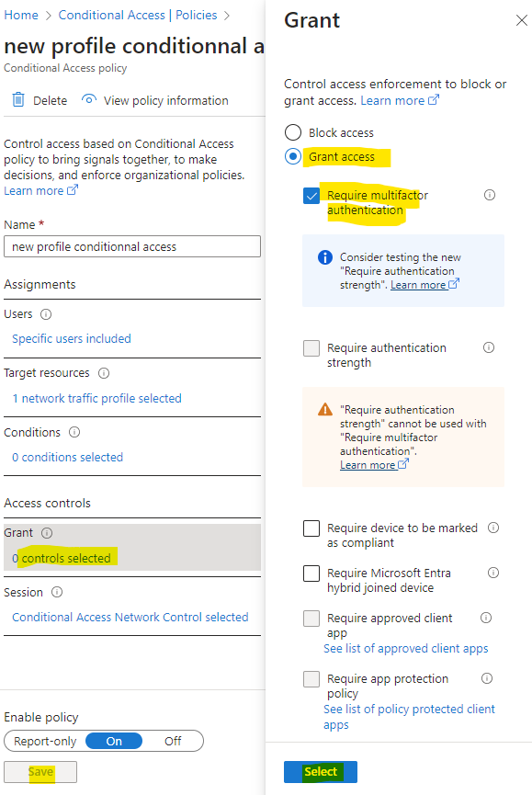Click the info icon for Require approved client app

pyautogui.click(x=486, y=618)
